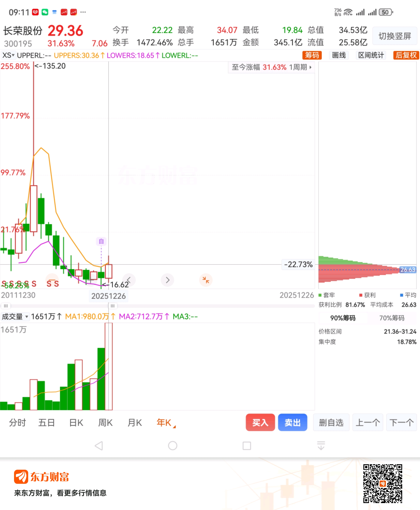Screen dimensions: 420x510
Task: Toggle 后复权 price adjustment mode
Action: pyautogui.click(x=406, y=55)
